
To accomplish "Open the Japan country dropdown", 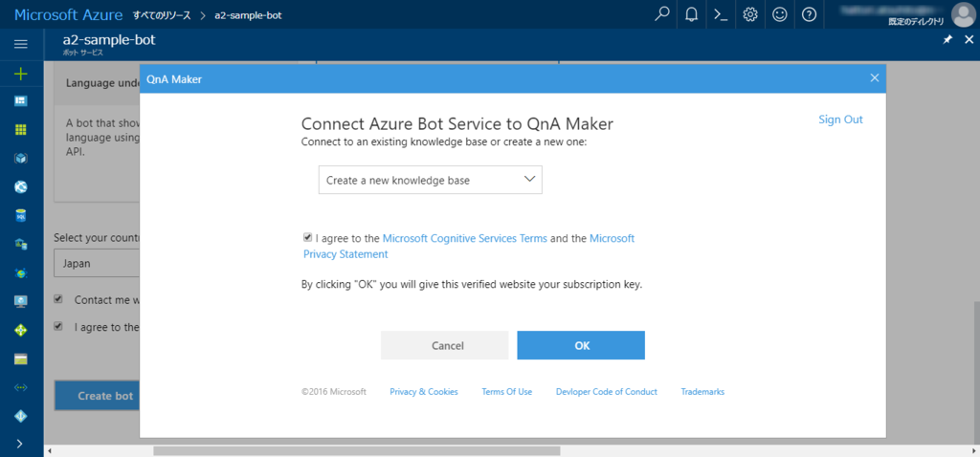I will [x=96, y=264].
